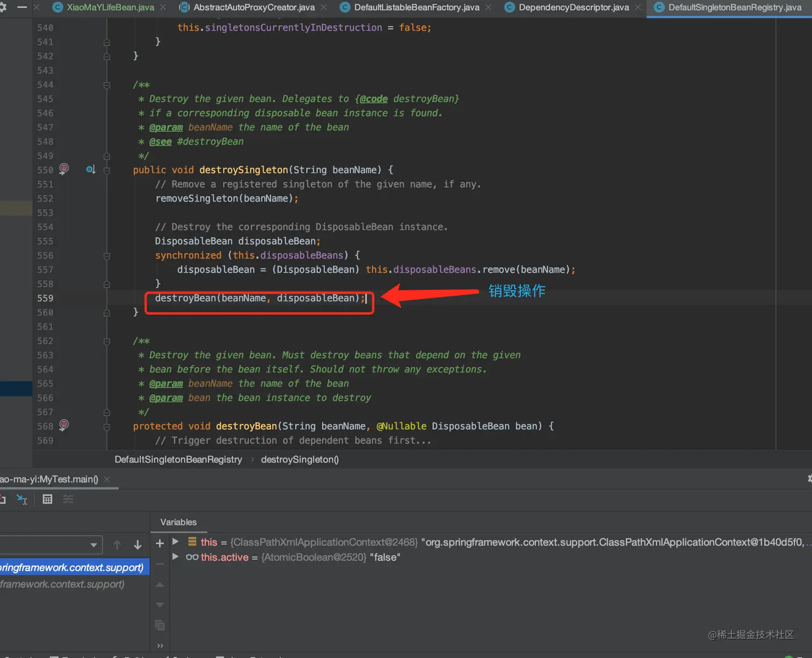Screen dimensions: 812x658
Task: Select the MyTest.main() debug session tab
Action: point(49,479)
